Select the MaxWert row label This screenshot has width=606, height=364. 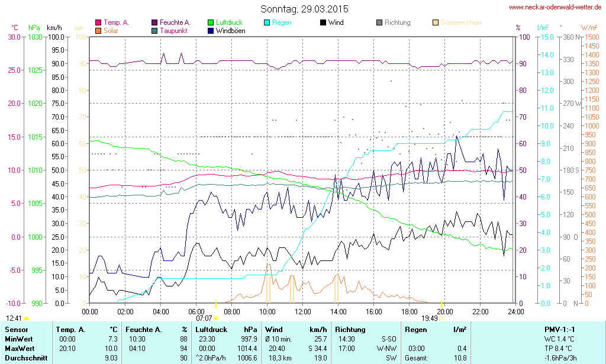click(x=19, y=348)
